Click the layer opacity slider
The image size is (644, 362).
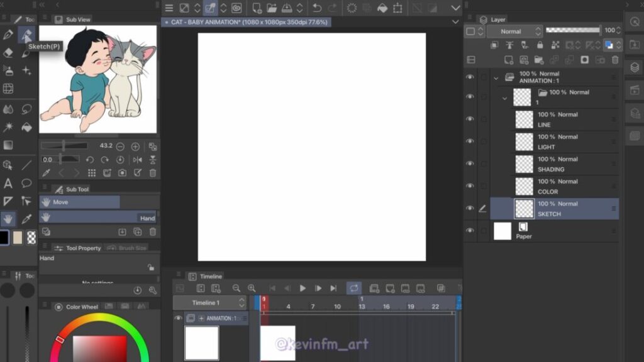[572, 30]
